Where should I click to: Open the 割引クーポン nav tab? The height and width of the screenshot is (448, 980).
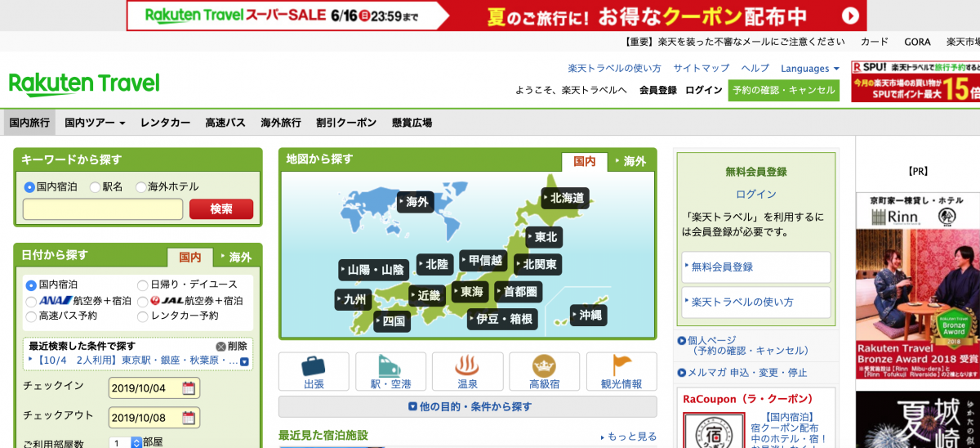(x=346, y=123)
